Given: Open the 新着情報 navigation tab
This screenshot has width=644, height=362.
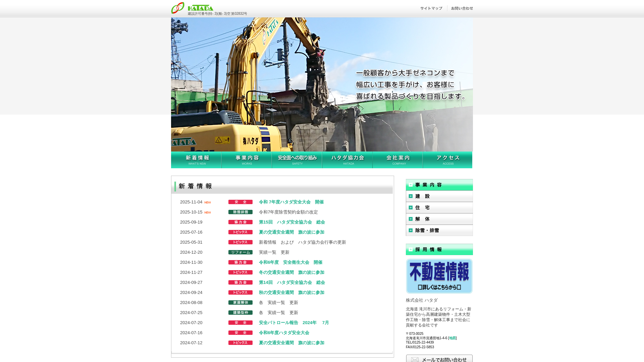Looking at the screenshot, I should tap(196, 160).
